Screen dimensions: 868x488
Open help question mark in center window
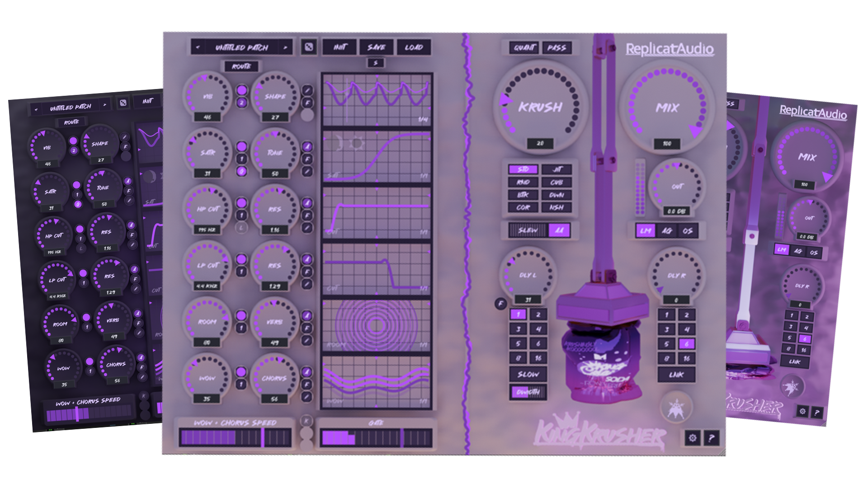coord(712,438)
